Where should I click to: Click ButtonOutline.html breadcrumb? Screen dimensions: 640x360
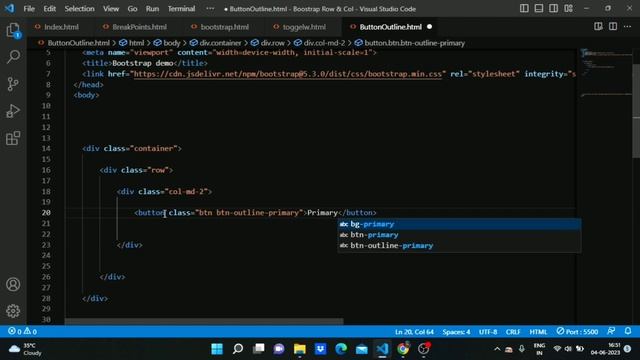(x=78, y=43)
